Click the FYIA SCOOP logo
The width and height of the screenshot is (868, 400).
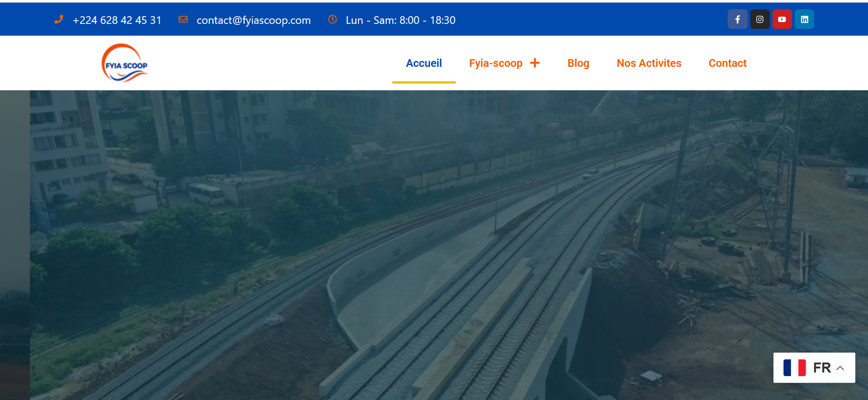(125, 63)
